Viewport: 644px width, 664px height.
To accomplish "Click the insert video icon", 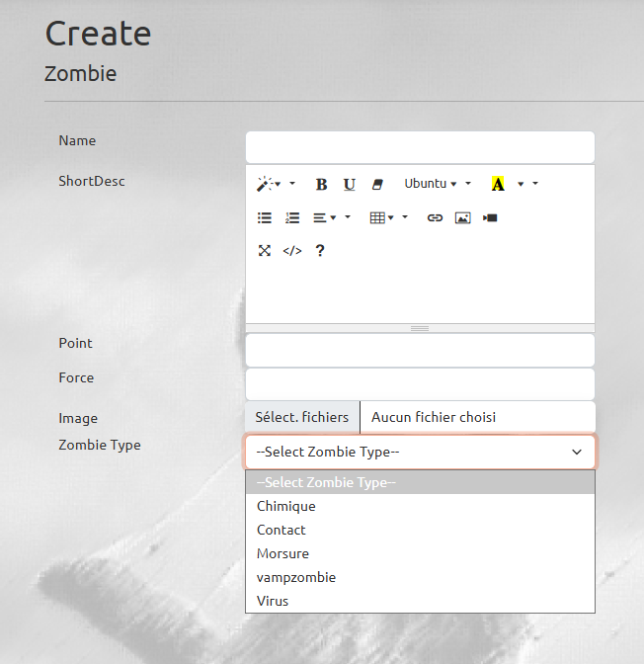I will [x=490, y=217].
